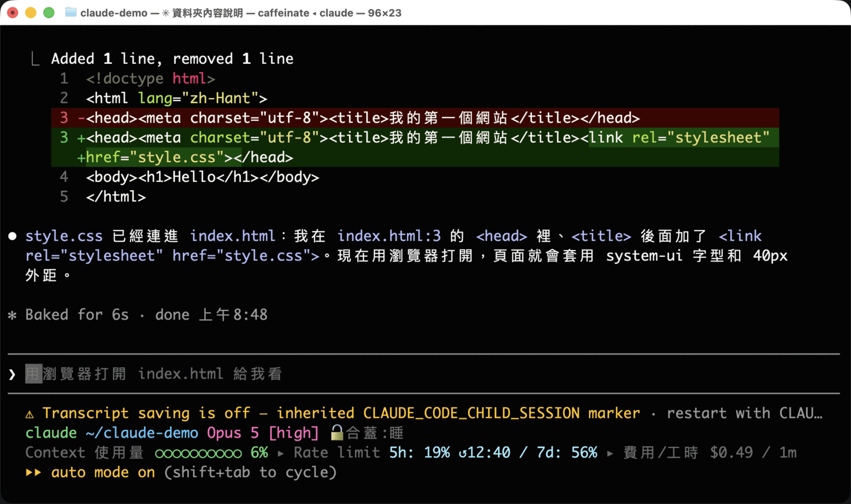Image resolution: width=851 pixels, height=504 pixels.
Task: Click the '<!doctype html>' line
Action: pyautogui.click(x=151, y=78)
